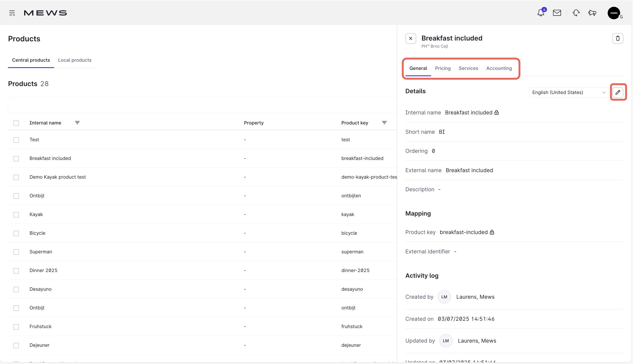
Task: Open notifications bell with badge
Action: tap(541, 13)
